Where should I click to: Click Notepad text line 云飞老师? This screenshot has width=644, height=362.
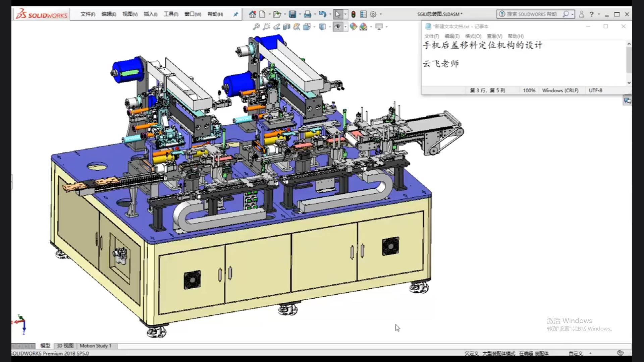(440, 64)
